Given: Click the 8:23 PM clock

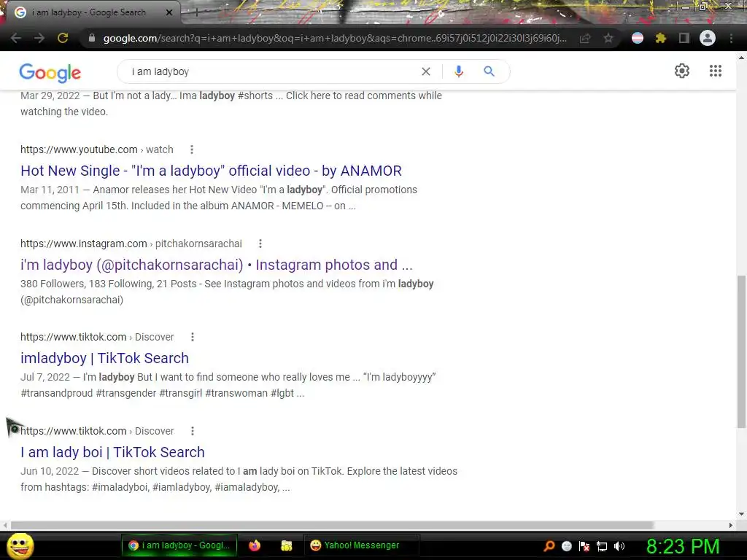Looking at the screenshot, I should click(x=683, y=546).
